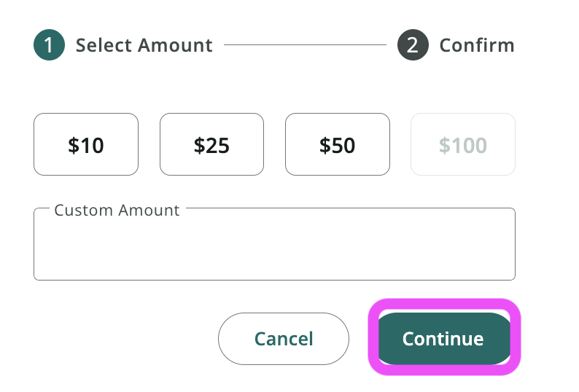This screenshot has height=392, width=579.
Task: Jump to the Confirm step label
Action: (476, 45)
